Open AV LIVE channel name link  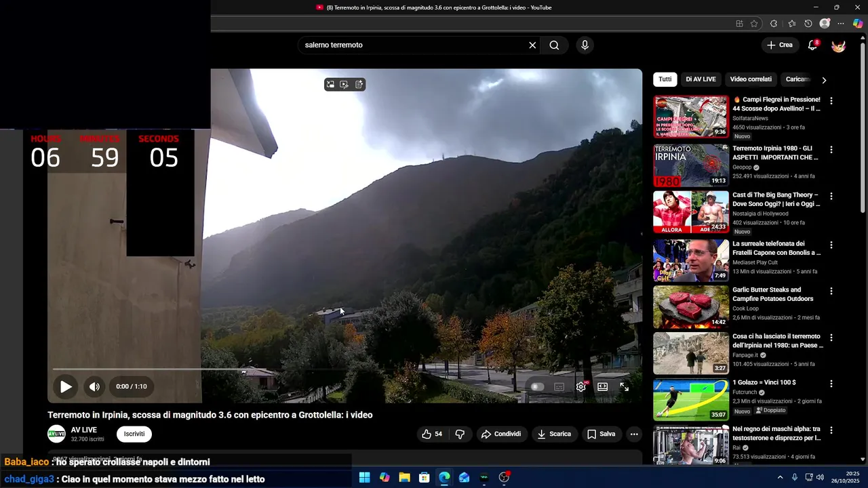pos(84,430)
